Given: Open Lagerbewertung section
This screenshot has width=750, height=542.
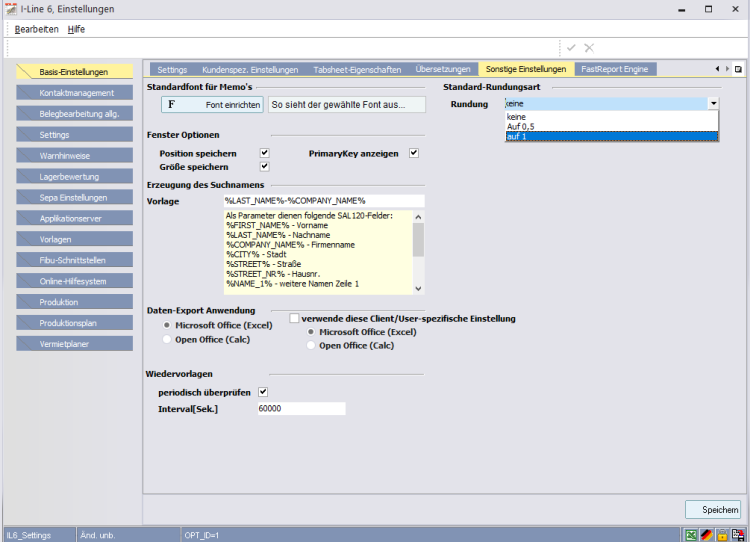Looking at the screenshot, I should click(x=74, y=177).
